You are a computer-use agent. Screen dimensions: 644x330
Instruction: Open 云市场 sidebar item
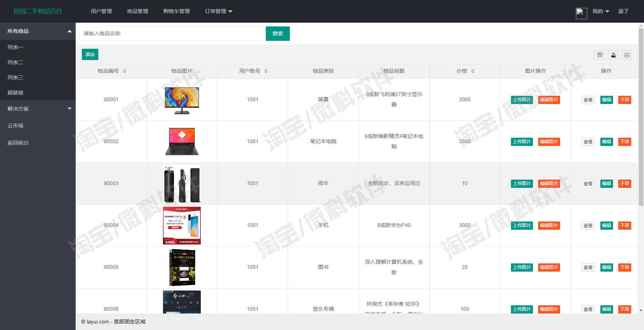(x=38, y=126)
